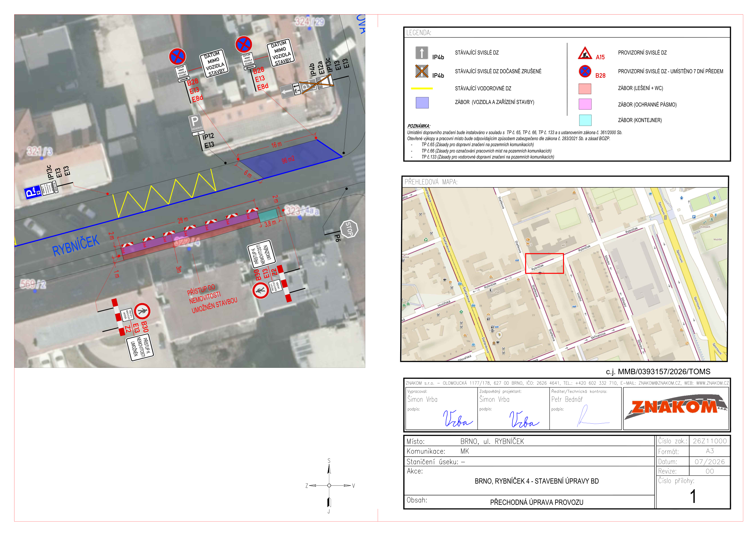Click the 'WWW.ZNAKOM.CZ' web address
Screen dimensions: 756x534
click(x=712, y=383)
